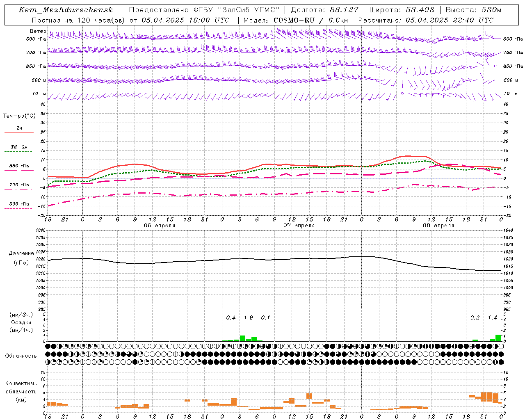
Task: Select the latitude value 53.403
Action: pos(420,10)
